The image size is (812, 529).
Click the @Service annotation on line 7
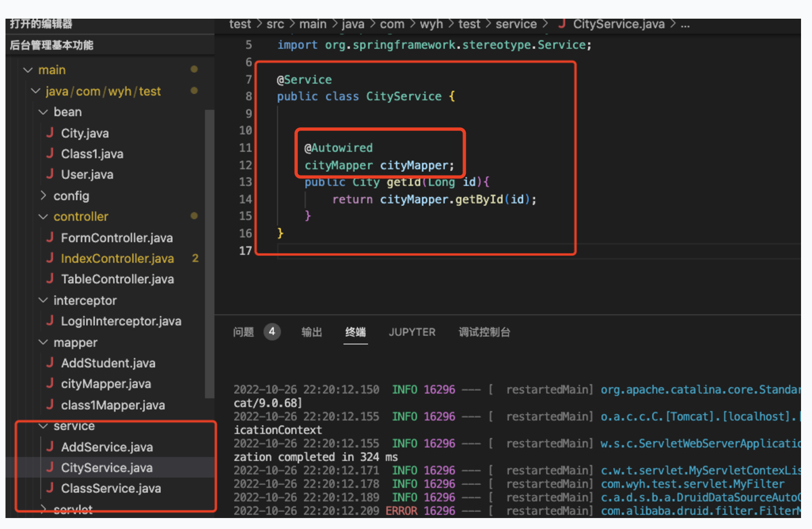304,80
